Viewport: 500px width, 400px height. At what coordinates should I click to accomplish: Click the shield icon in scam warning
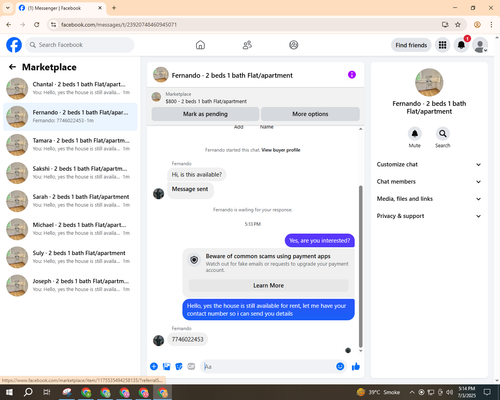click(194, 260)
